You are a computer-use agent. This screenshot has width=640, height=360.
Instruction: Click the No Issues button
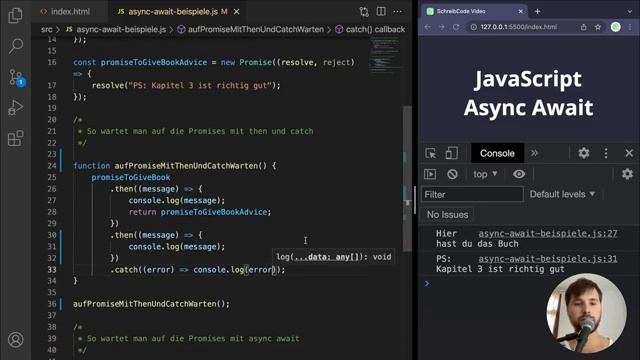(447, 215)
